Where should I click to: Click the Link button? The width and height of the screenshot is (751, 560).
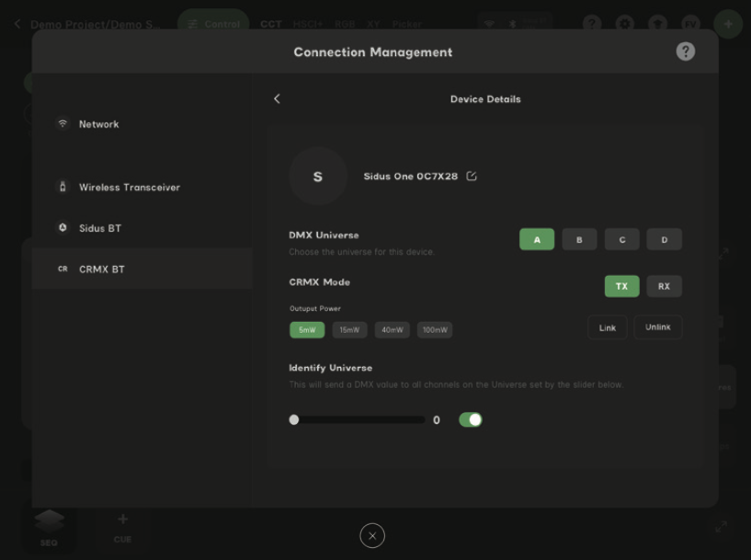607,326
